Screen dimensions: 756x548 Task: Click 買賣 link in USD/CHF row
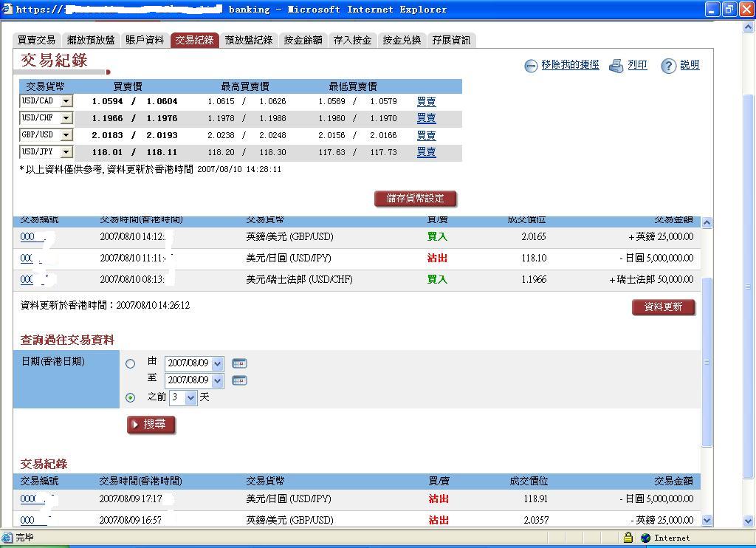426,118
